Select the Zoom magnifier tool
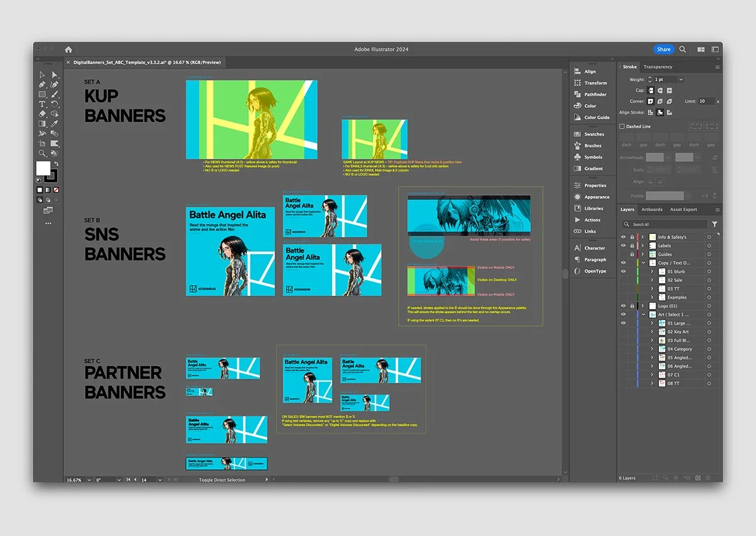Image resolution: width=756 pixels, height=536 pixels. tap(42, 153)
